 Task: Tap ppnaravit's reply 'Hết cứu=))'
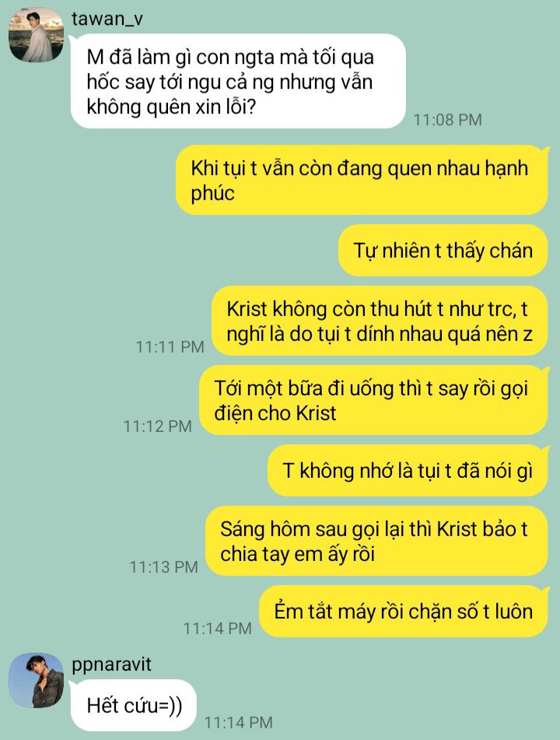click(134, 706)
